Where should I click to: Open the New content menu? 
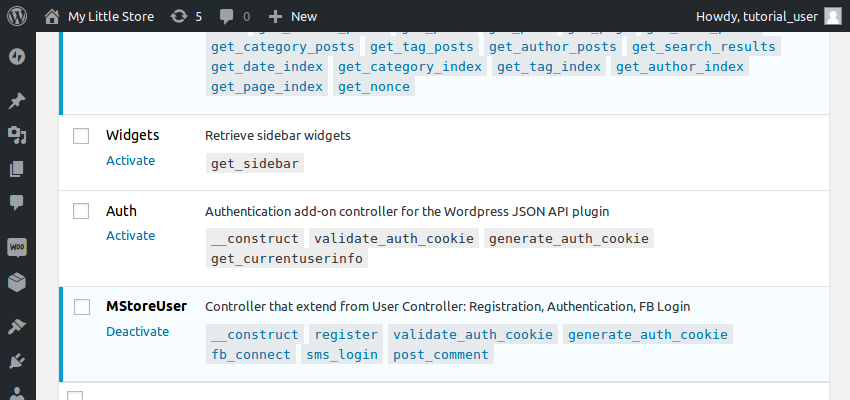pyautogui.click(x=304, y=17)
